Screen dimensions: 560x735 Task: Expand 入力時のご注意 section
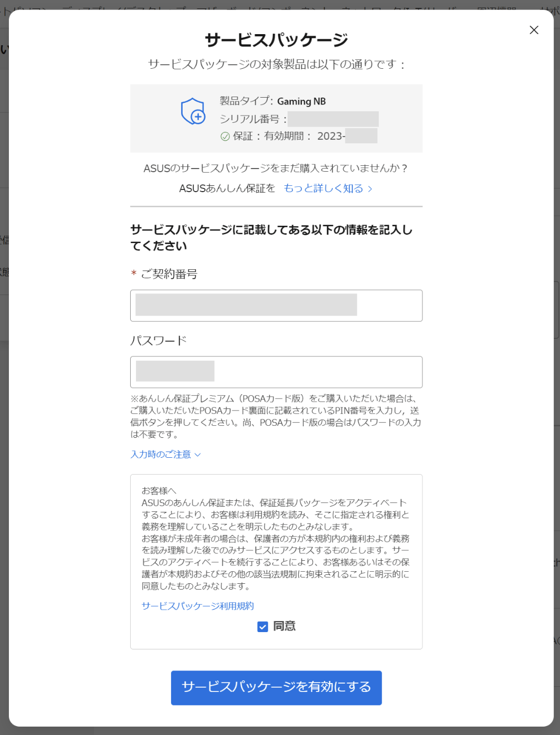point(165,455)
